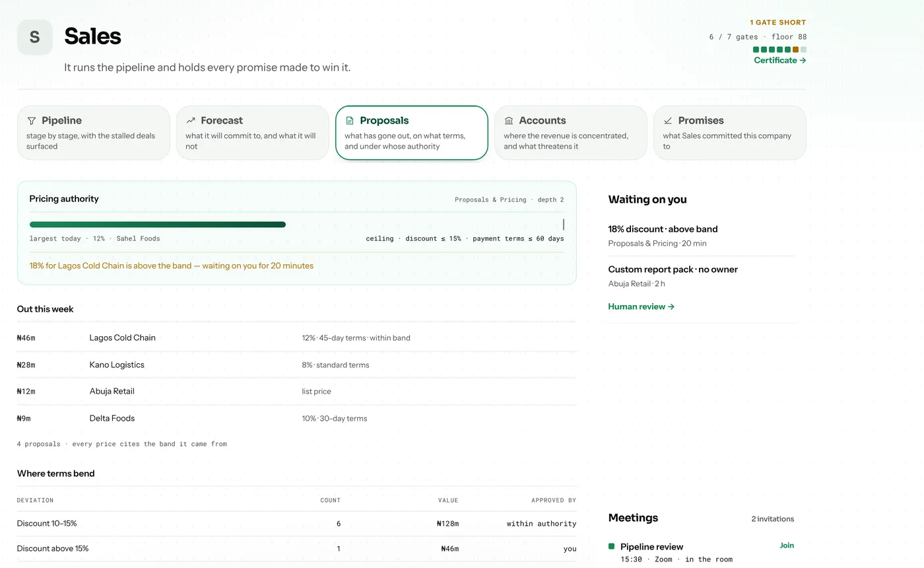Click the gate status squares indicator

[x=779, y=50]
